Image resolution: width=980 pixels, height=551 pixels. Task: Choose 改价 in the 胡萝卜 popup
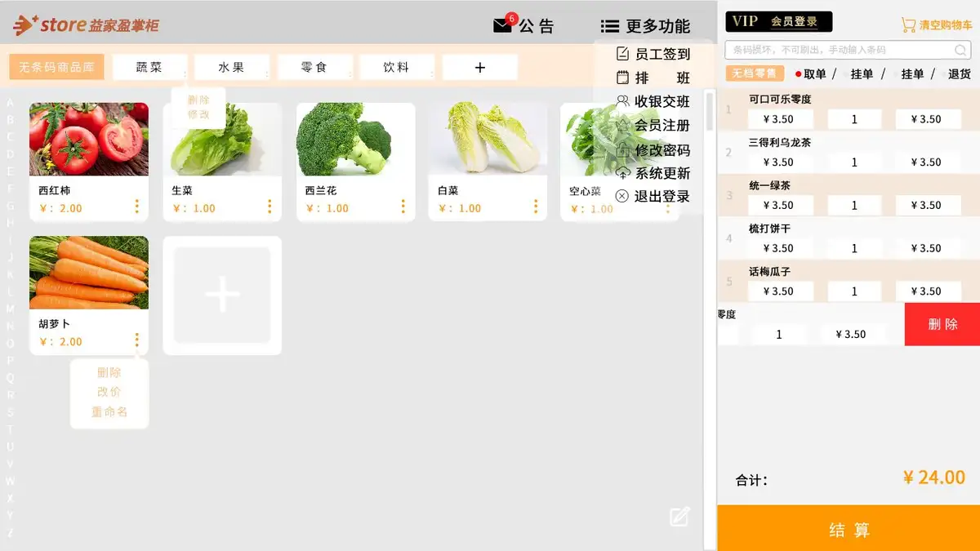coord(109,392)
